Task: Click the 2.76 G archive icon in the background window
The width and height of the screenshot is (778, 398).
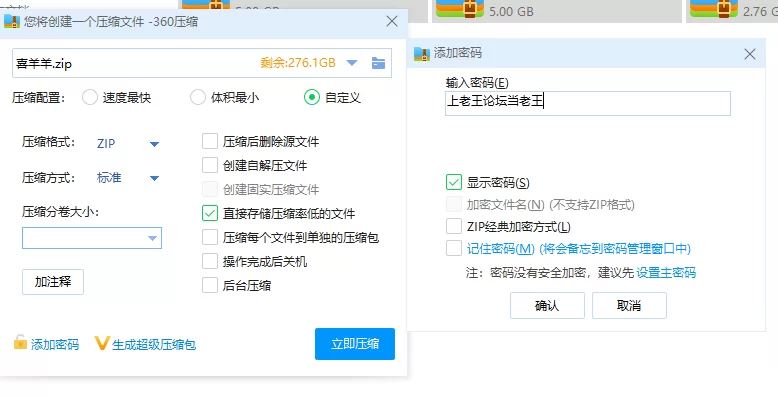Action: (x=713, y=9)
